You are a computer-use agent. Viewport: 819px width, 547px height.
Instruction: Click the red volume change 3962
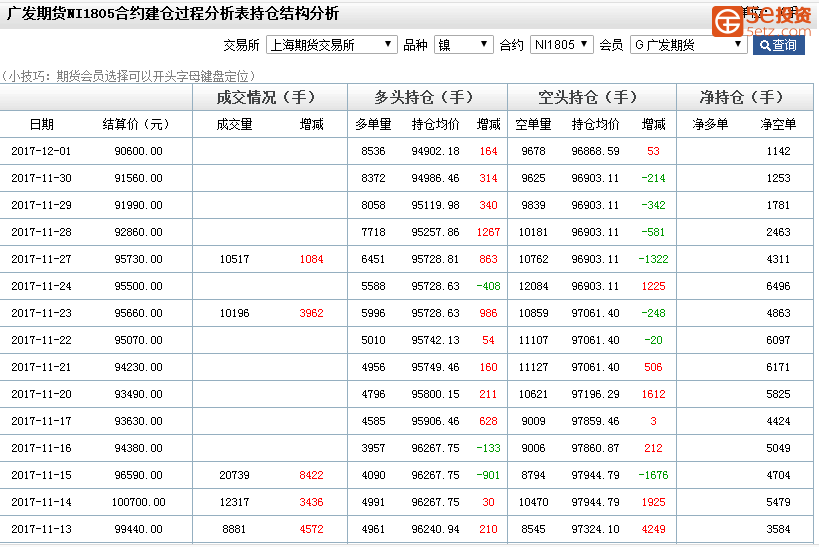311,313
